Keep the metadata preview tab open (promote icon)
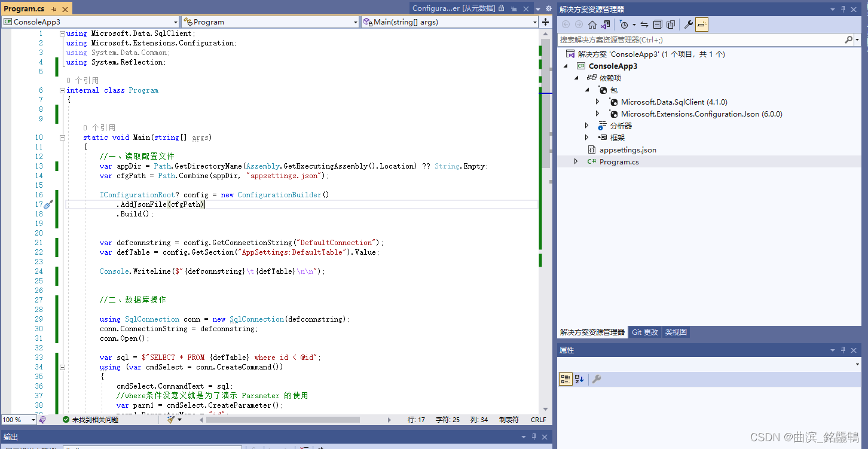Screen dimensions: 868x449 tap(514, 8)
